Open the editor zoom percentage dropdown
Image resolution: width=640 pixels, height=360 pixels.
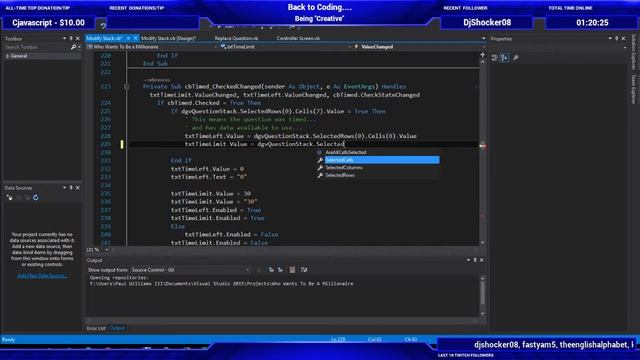(x=107, y=250)
